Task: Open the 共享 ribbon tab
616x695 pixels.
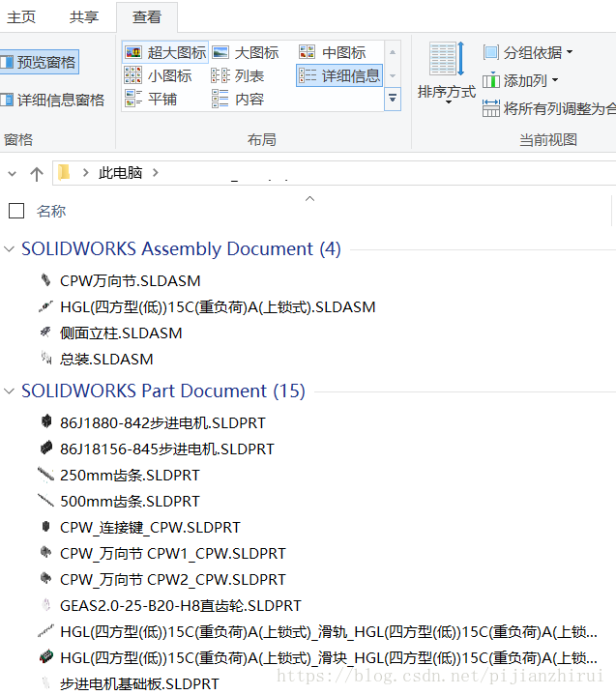Action: pyautogui.click(x=84, y=17)
